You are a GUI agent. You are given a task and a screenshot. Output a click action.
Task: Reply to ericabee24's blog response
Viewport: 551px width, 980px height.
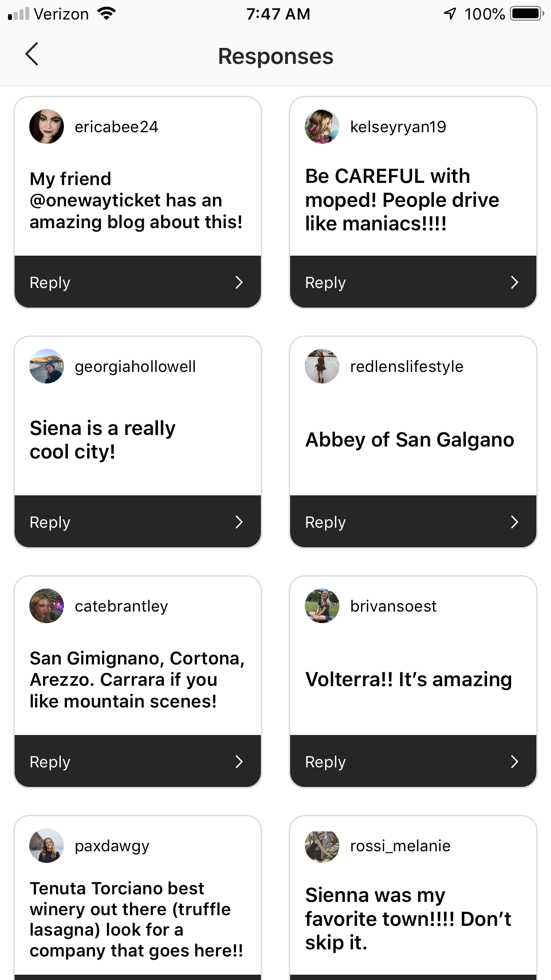(138, 282)
